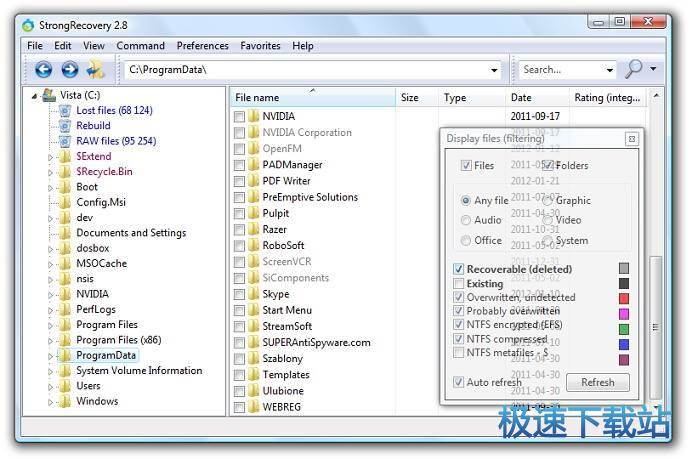The height and width of the screenshot is (459, 692).
Task: Select the Audio file type radio button
Action: [466, 220]
